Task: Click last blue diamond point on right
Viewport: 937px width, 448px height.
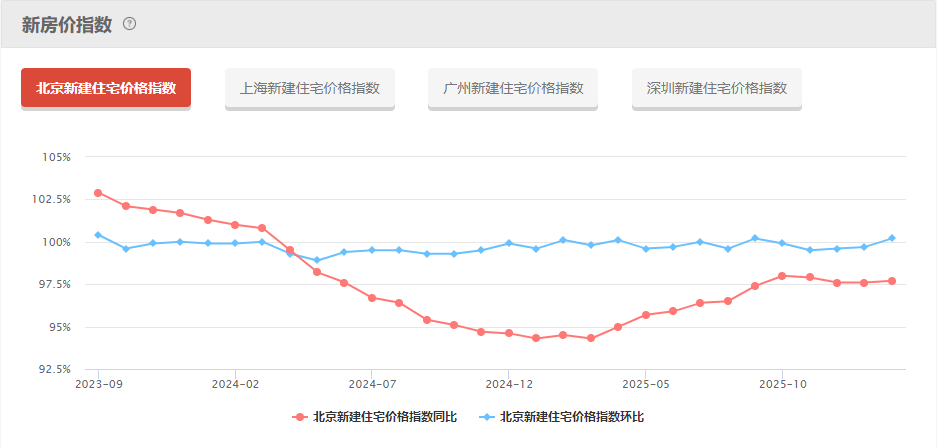Action: pos(892,238)
